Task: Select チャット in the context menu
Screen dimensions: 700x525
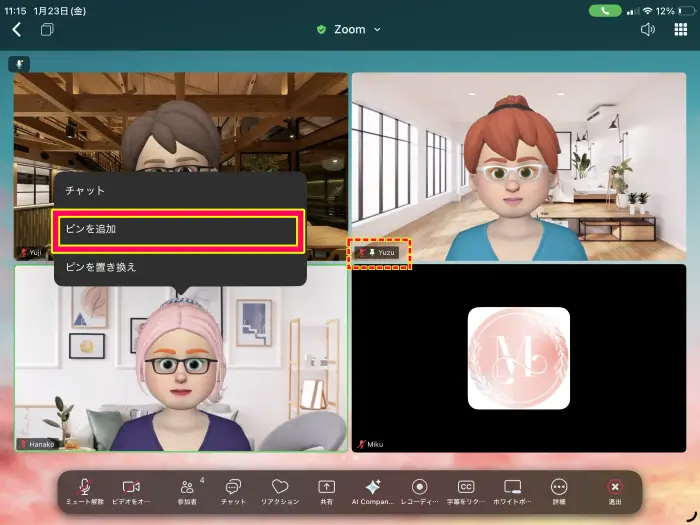Action: coord(180,191)
